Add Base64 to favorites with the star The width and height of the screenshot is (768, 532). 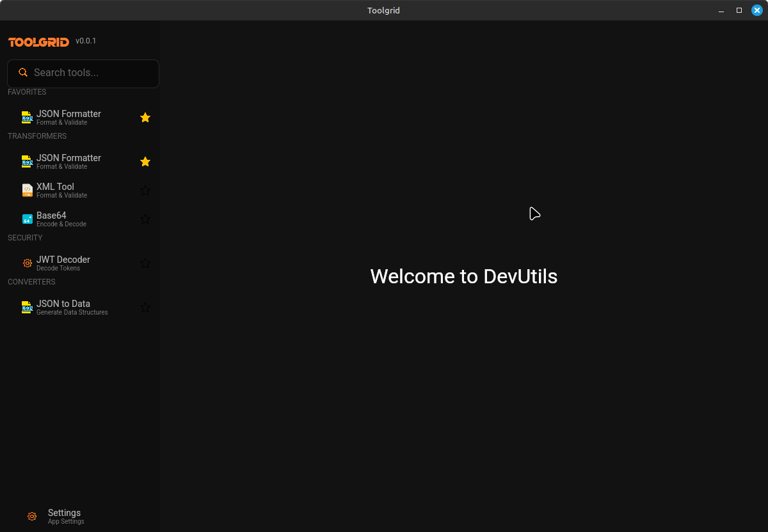click(145, 219)
